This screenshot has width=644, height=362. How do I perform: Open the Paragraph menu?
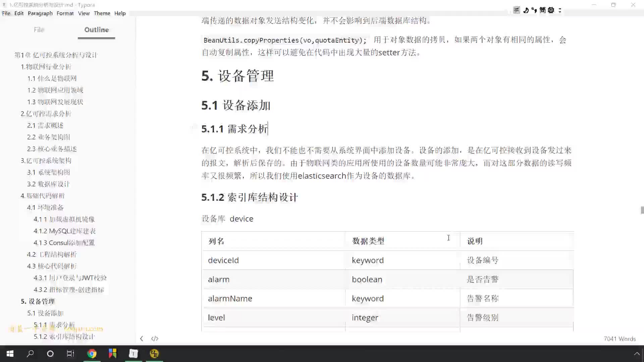[40, 13]
